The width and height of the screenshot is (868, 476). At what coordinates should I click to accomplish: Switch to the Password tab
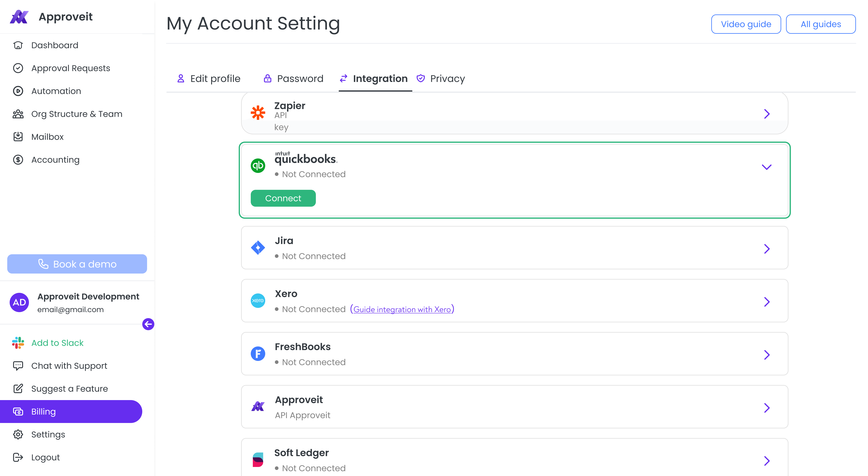pos(293,79)
